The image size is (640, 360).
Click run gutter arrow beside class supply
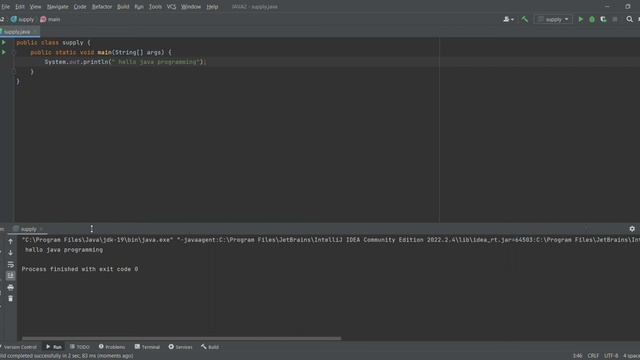click(4, 42)
